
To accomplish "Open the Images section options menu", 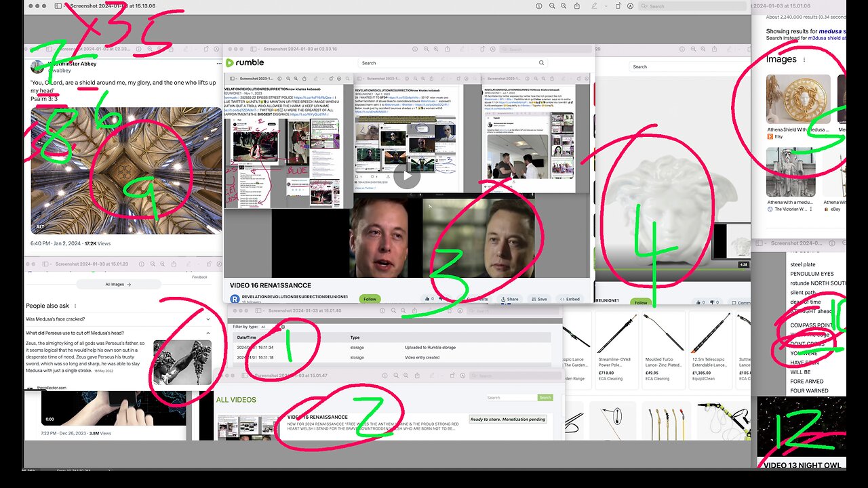I will coord(804,60).
